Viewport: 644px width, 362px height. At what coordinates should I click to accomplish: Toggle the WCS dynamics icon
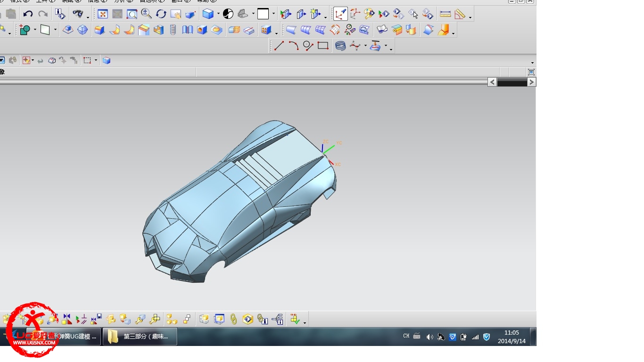pyautogui.click(x=340, y=14)
